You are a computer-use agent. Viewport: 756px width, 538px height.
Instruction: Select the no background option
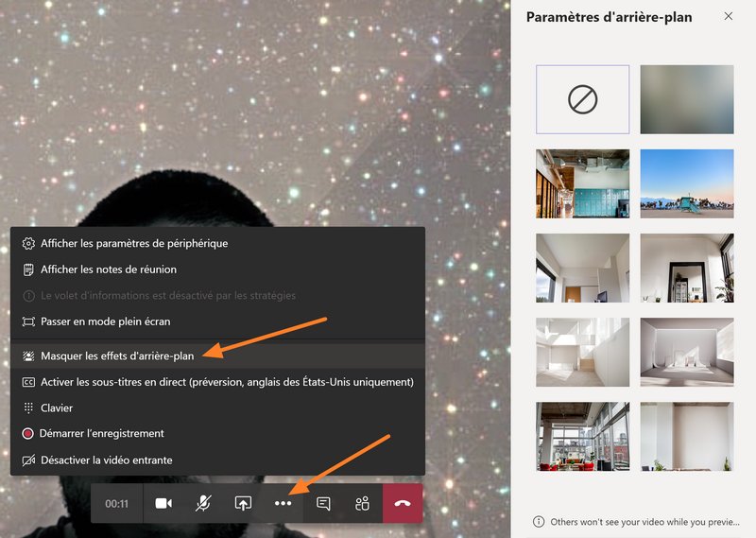(x=582, y=99)
